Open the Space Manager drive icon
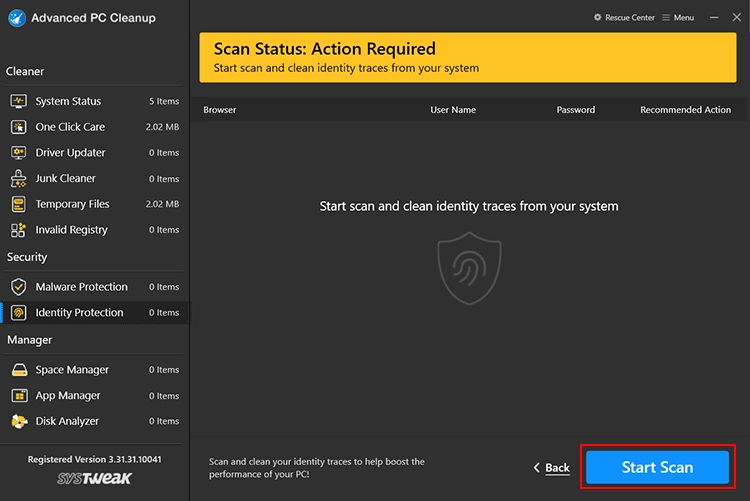750x501 pixels. click(x=18, y=370)
